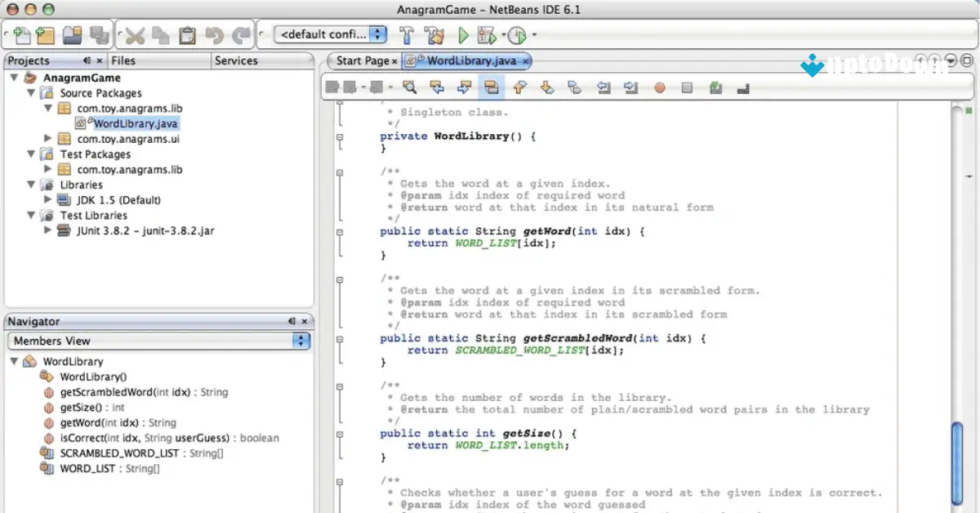Switch to the Start Page tab
This screenshot has height=513, width=980.
click(359, 60)
